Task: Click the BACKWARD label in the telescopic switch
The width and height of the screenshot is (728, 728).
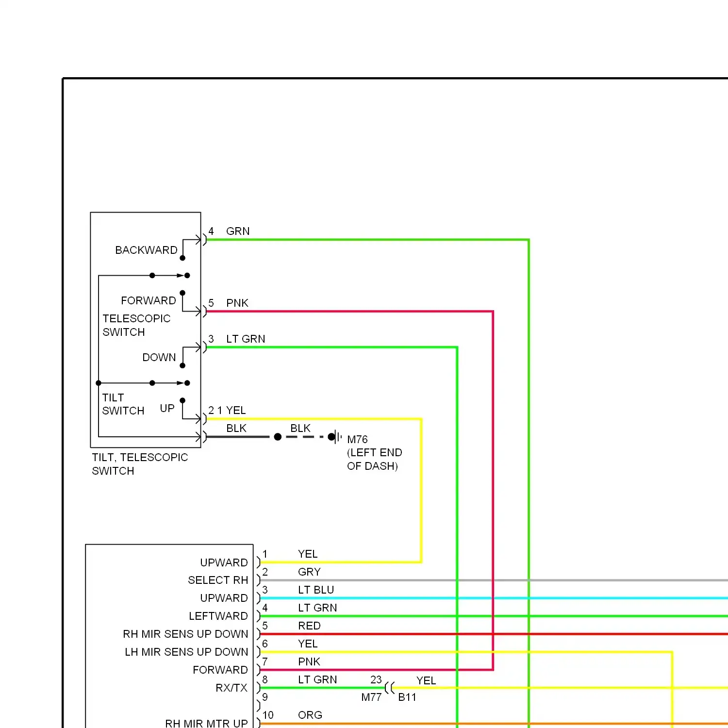Action: tap(146, 250)
